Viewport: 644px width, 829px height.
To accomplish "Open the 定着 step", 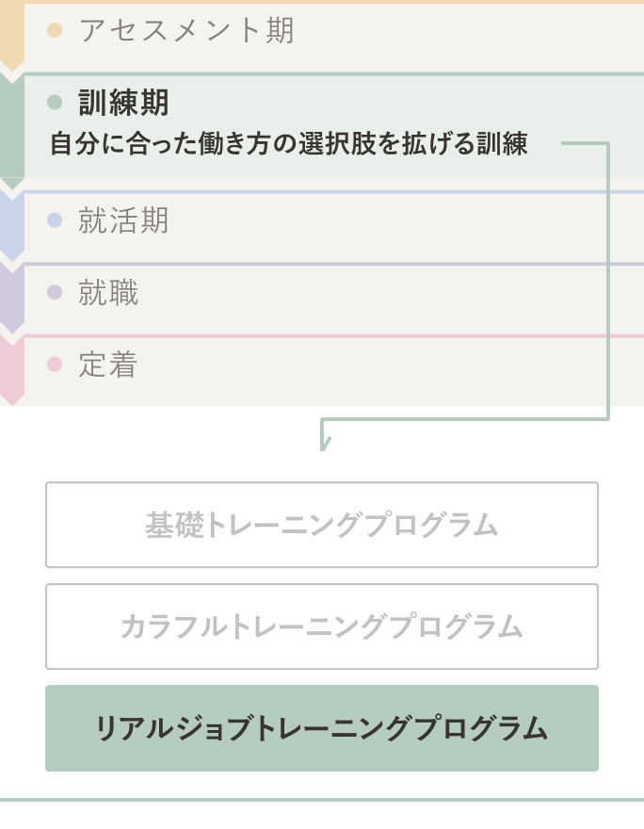I will (108, 365).
